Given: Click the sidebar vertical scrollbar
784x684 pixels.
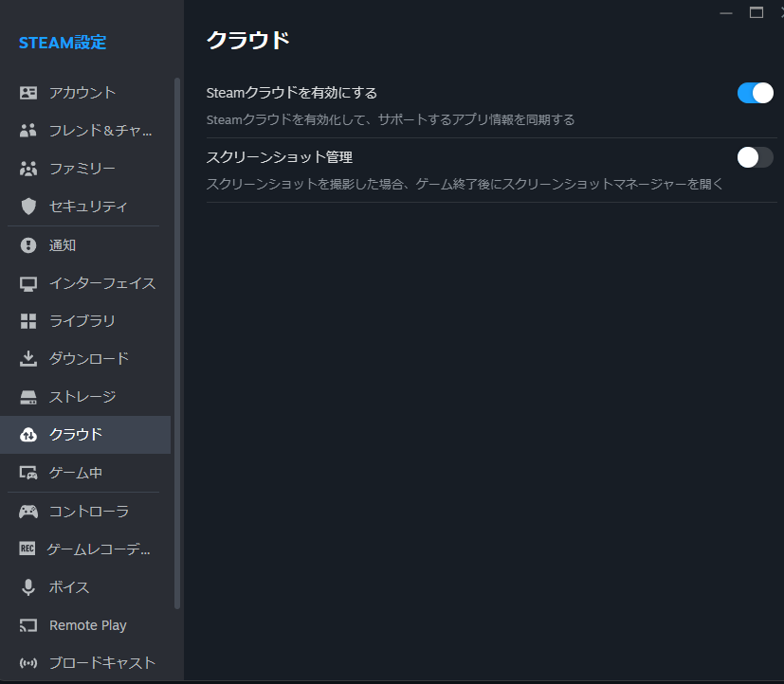Looking at the screenshot, I should (177, 341).
